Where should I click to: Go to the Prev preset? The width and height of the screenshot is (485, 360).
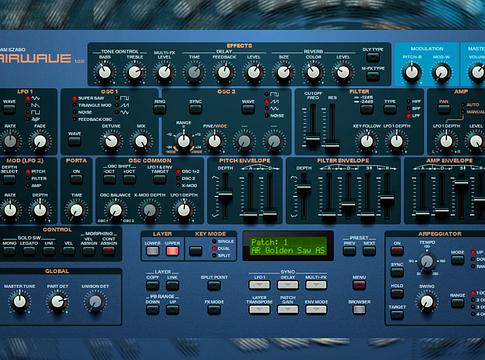pyautogui.click(x=349, y=251)
